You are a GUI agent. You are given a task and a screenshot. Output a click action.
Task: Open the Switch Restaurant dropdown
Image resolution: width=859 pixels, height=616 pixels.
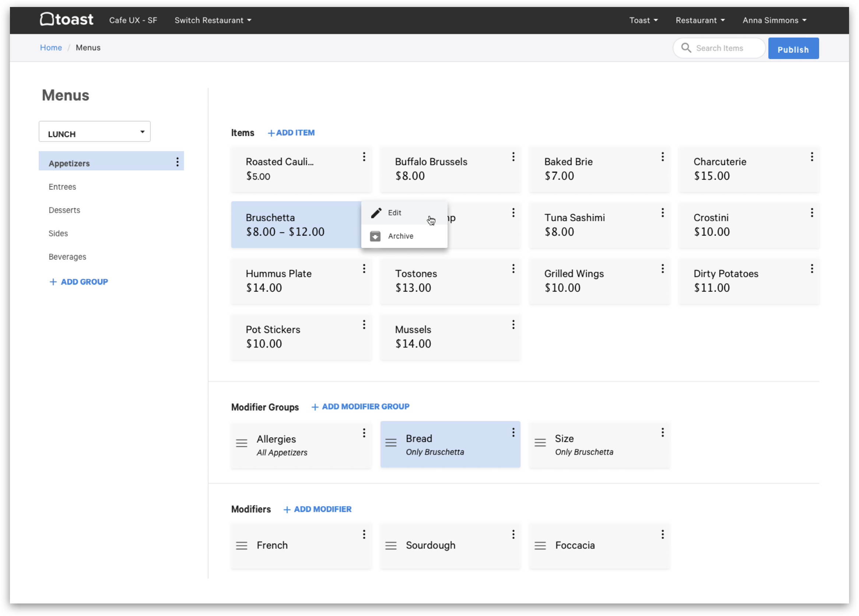(x=213, y=20)
